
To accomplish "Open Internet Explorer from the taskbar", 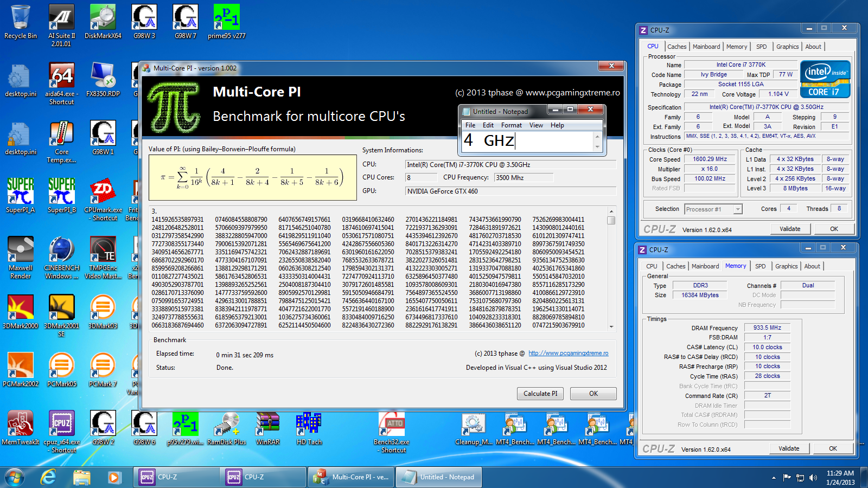I will pos(49,477).
